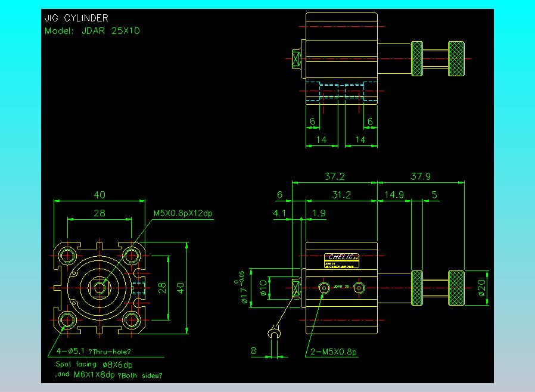535x392 pixels.
Task: Select the 8 wrench flat dimension
Action: 254,351
